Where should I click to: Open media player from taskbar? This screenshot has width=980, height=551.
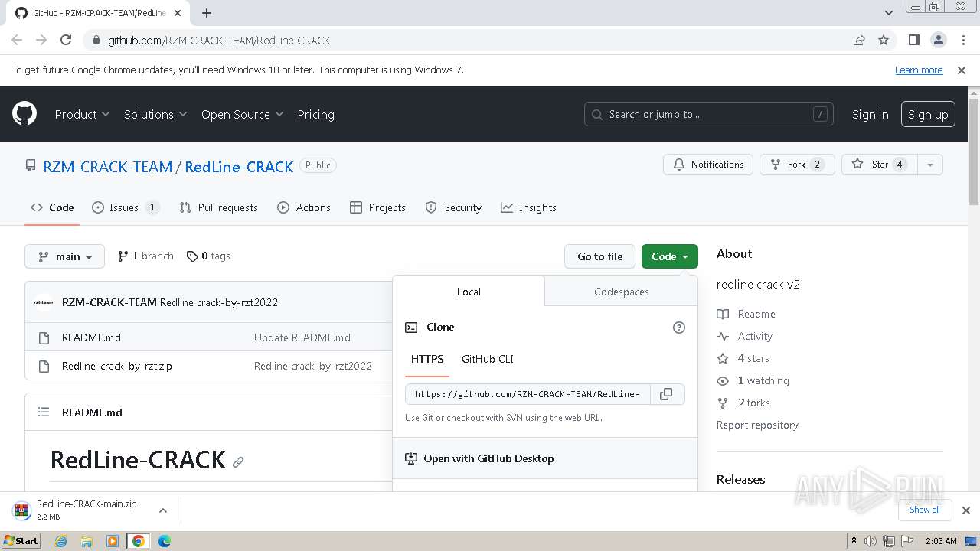click(113, 541)
